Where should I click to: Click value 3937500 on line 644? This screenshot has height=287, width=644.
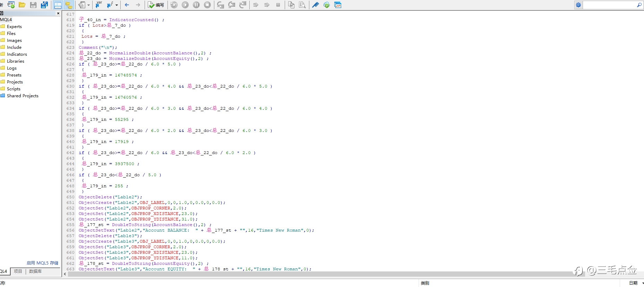124,164
